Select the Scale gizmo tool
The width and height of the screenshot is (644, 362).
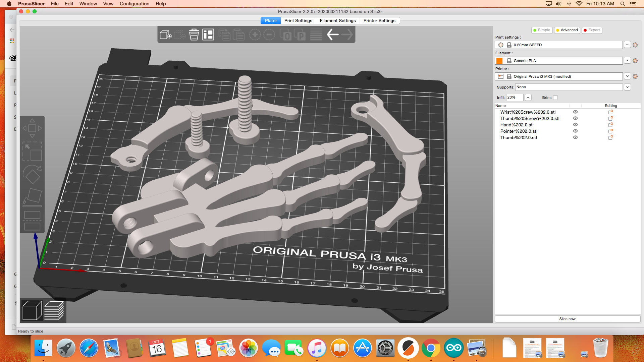[32, 151]
